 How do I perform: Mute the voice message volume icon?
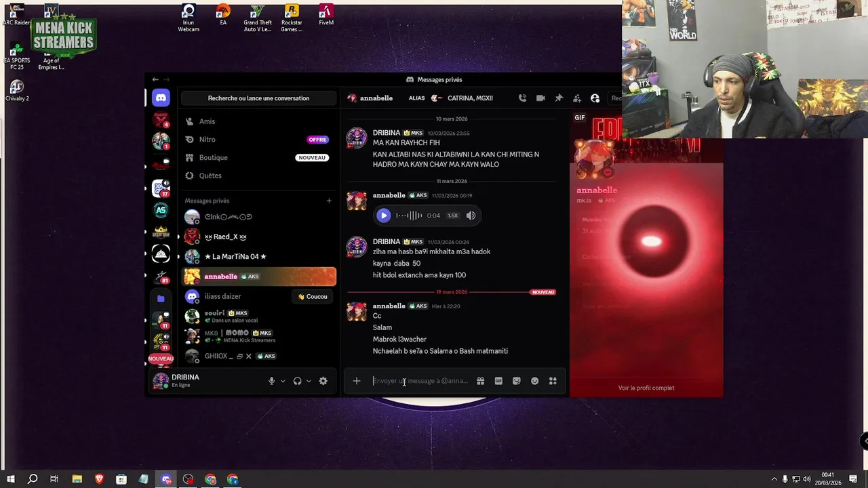tap(471, 216)
